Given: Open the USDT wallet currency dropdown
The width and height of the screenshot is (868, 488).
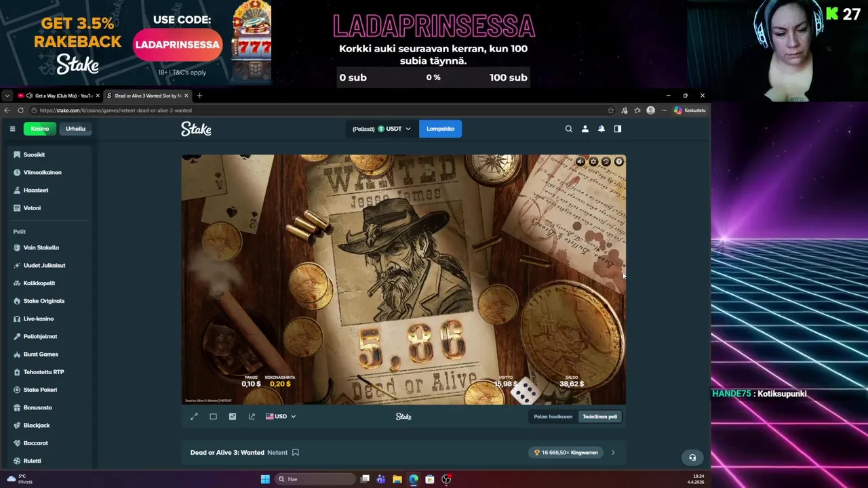Looking at the screenshot, I should click(382, 129).
